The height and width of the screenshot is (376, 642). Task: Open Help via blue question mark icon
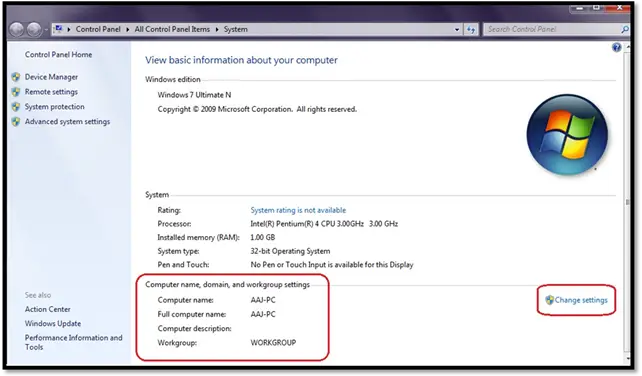617,48
